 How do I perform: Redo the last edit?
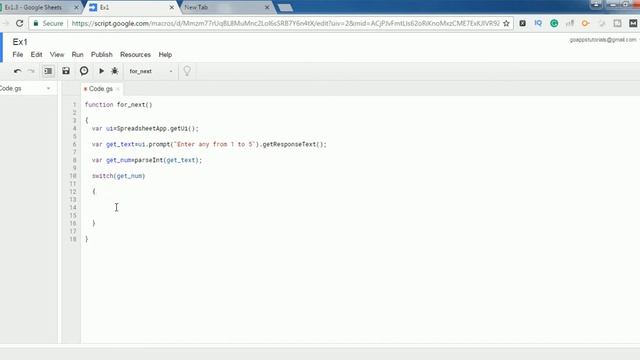[31, 71]
